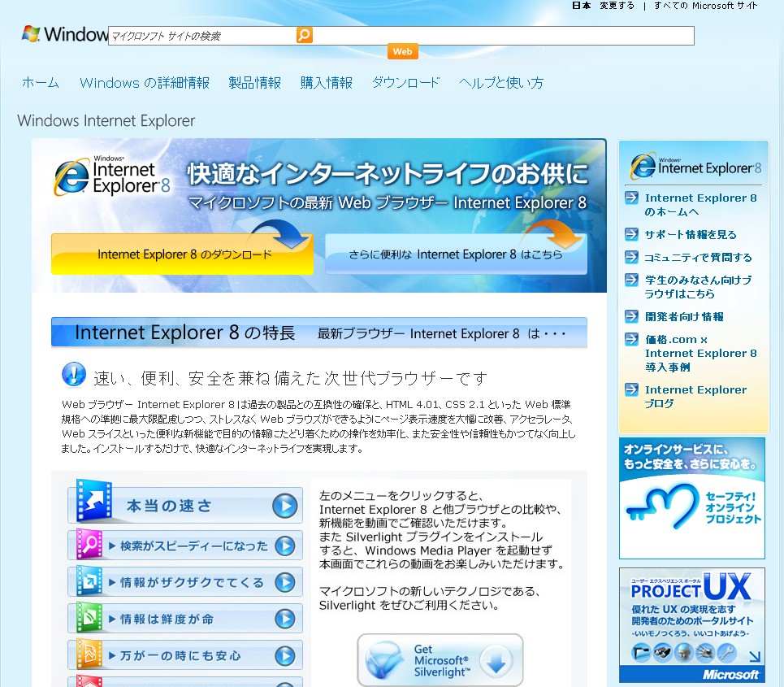This screenshot has width=784, height=687.
Task: Click arrow icon beside サポート情報を見る
Action: 631,234
